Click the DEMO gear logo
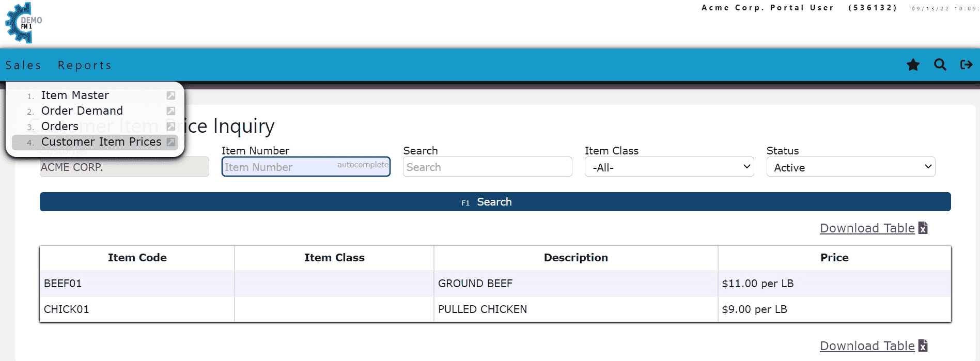 click(x=23, y=23)
